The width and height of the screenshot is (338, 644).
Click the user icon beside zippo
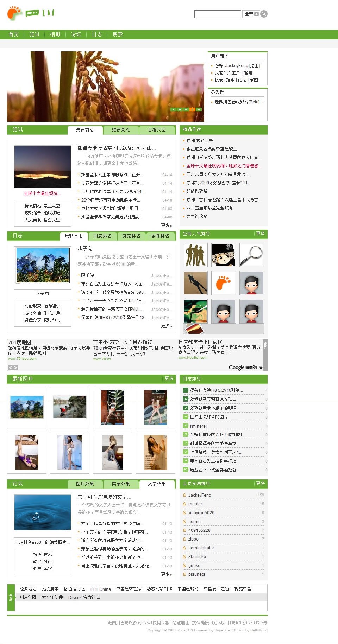[x=184, y=539]
